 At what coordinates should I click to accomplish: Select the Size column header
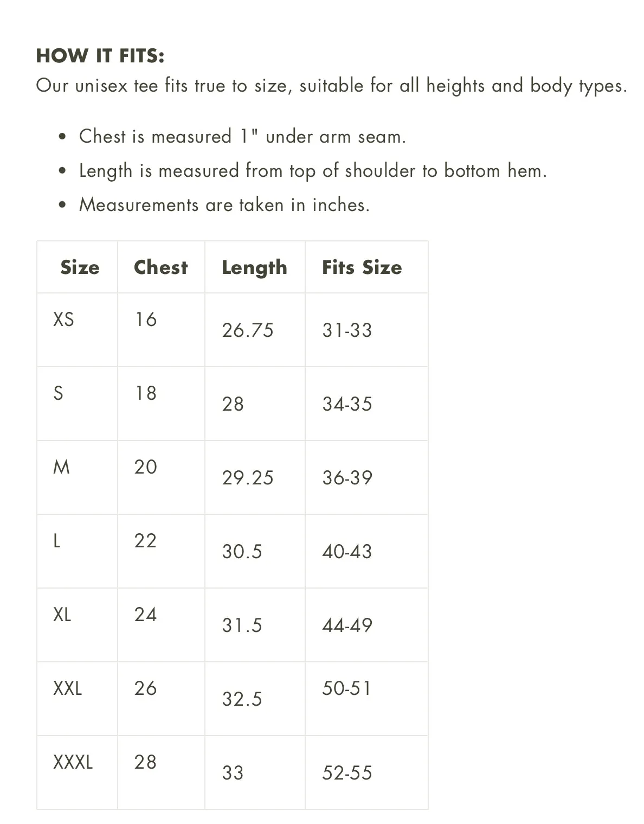80,267
